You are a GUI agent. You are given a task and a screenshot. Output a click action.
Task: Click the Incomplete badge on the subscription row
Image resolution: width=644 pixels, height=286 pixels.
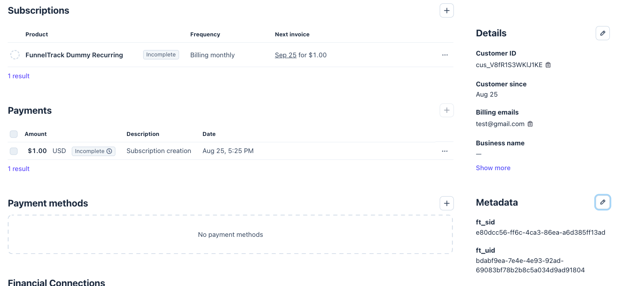click(x=161, y=55)
